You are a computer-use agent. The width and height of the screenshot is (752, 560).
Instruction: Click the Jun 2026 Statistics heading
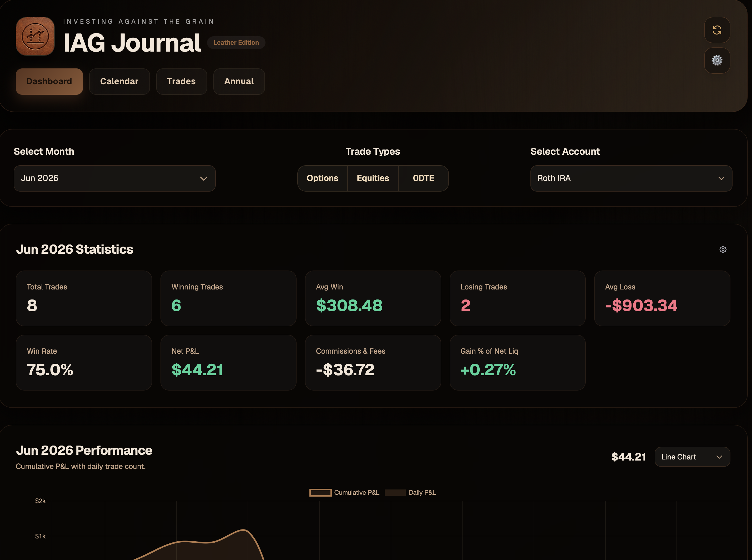click(x=74, y=249)
